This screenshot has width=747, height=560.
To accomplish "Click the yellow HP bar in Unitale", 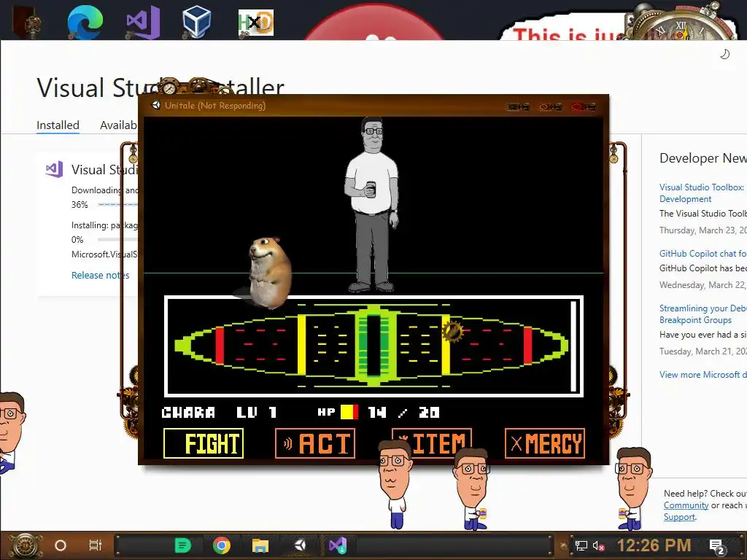I will pos(349,412).
